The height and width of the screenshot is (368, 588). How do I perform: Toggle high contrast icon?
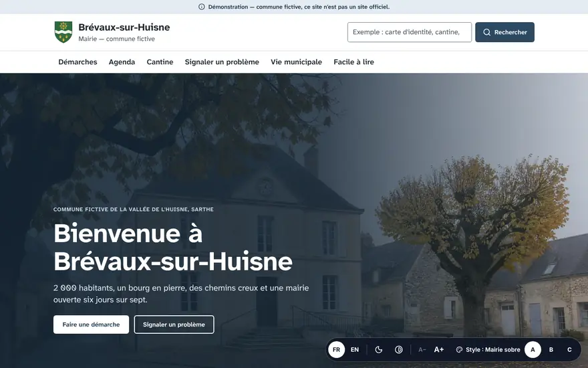tap(399, 349)
